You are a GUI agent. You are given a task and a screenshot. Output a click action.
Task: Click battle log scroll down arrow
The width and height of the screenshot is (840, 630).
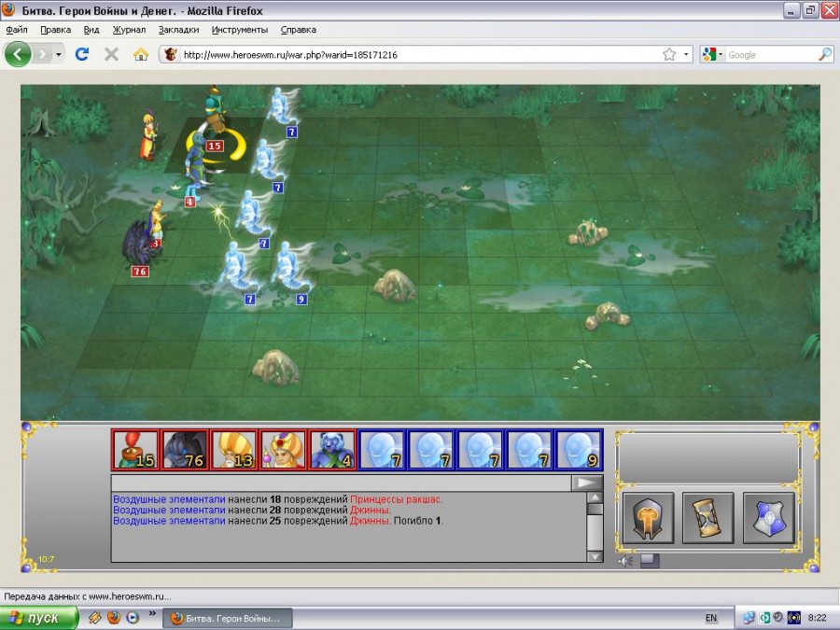pos(595,556)
